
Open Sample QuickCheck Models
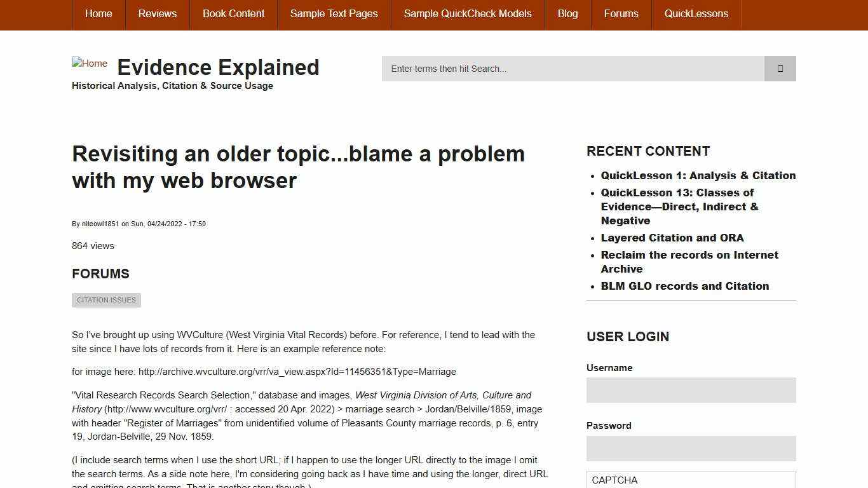pos(467,13)
